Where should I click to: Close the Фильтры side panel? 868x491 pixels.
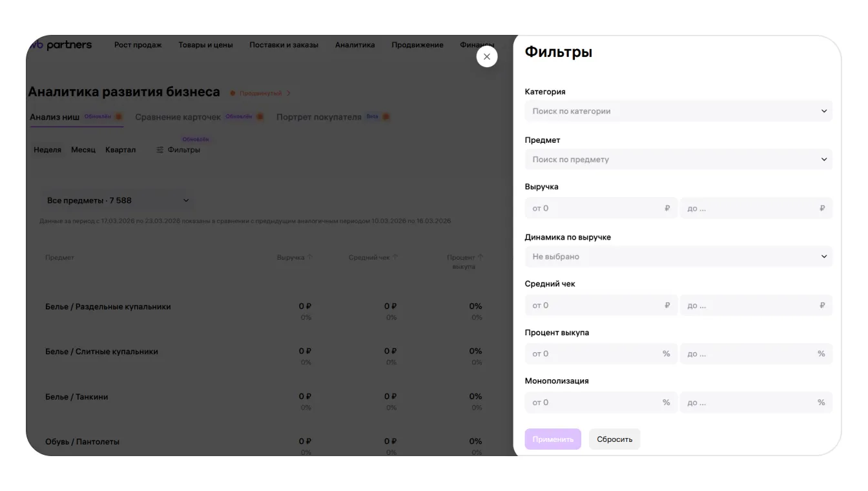click(487, 57)
